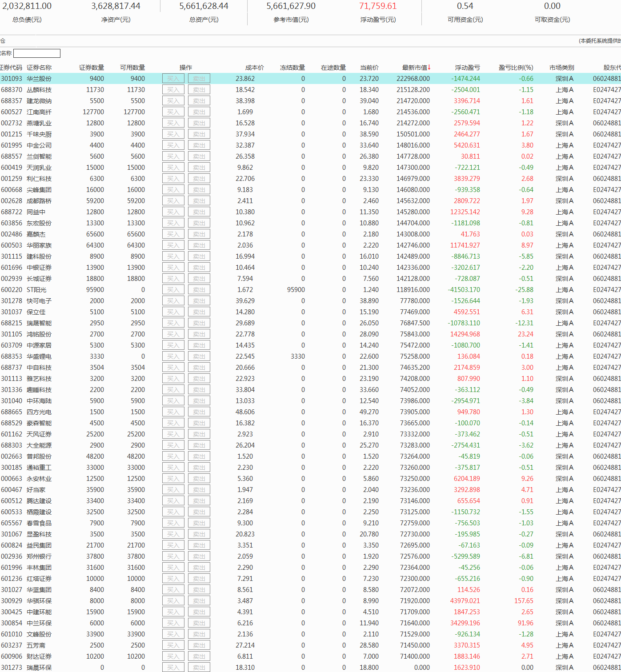Click 卖出 button for 建龙微纳 (688357)
621x672 pixels.
click(x=199, y=101)
